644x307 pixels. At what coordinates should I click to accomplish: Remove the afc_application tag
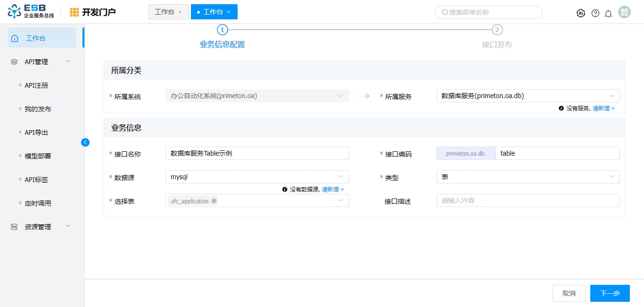point(214,201)
